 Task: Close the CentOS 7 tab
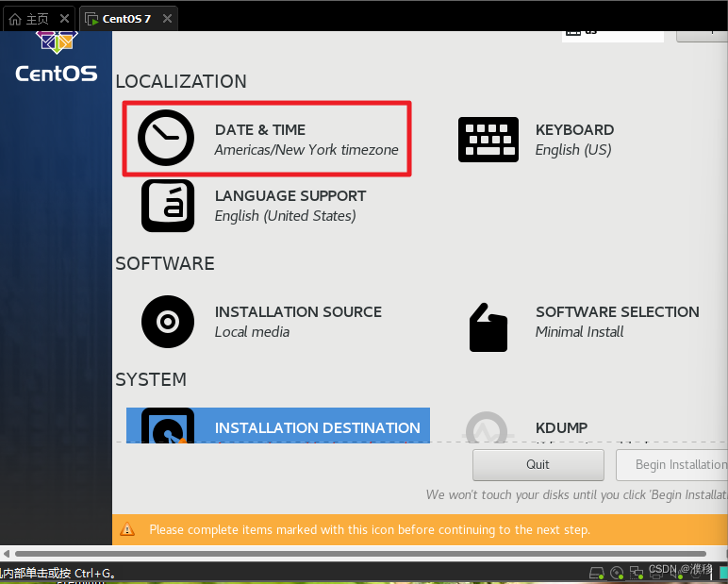coord(167,19)
